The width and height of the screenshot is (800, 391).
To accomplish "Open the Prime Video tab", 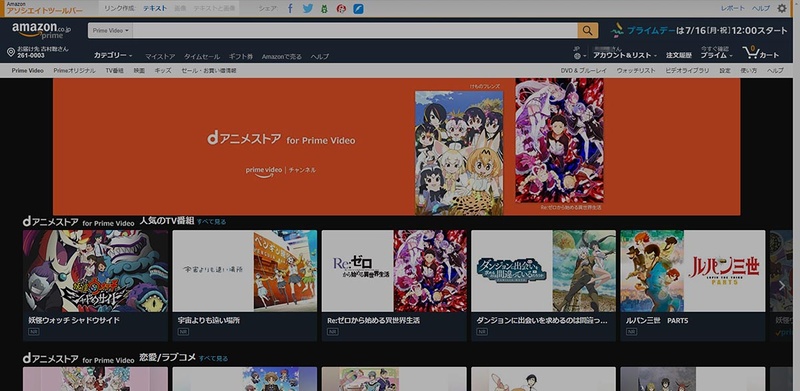I will pos(28,70).
